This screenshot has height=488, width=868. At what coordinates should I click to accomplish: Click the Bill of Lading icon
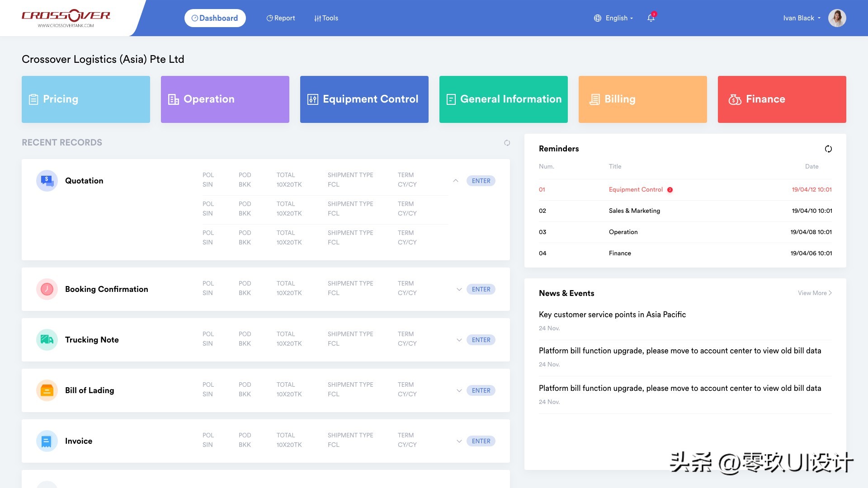pos(47,390)
